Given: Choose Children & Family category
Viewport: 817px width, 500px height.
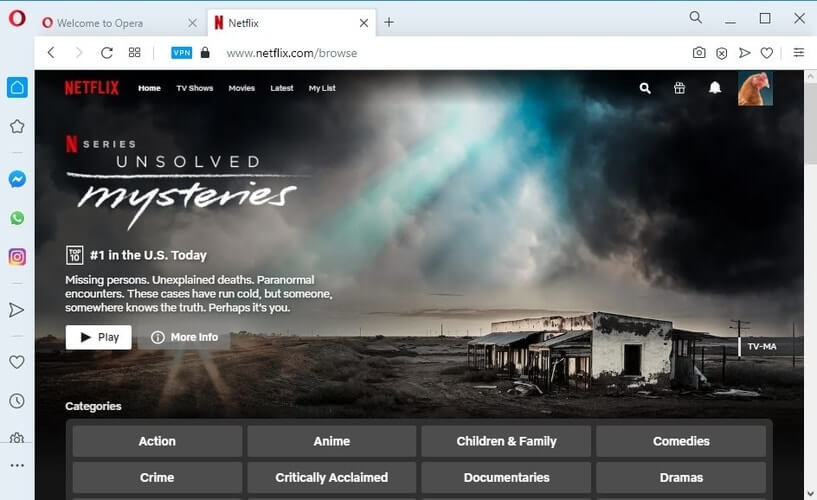Looking at the screenshot, I should point(506,441).
